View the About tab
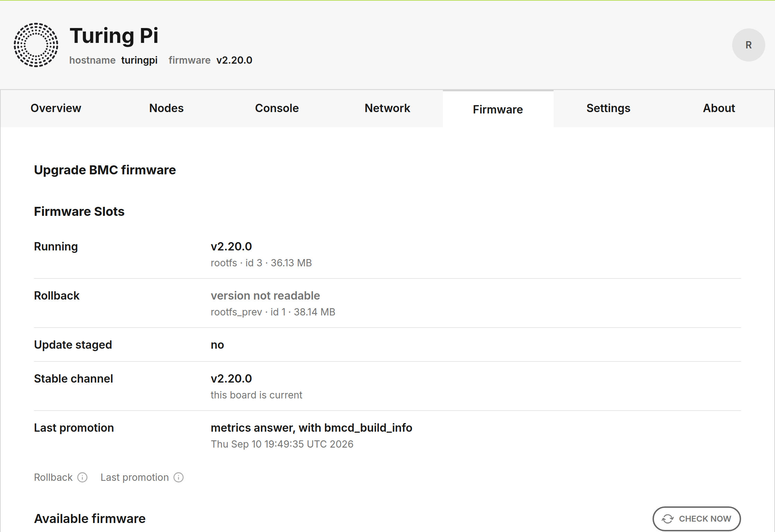Image resolution: width=775 pixels, height=532 pixels. (719, 108)
